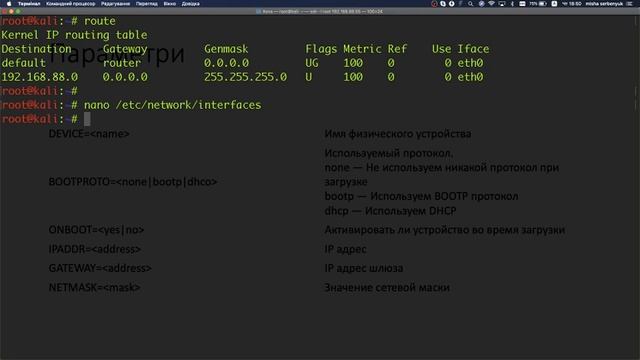Open the Командний процесор menu
The image size is (640, 360).
coord(70,4)
